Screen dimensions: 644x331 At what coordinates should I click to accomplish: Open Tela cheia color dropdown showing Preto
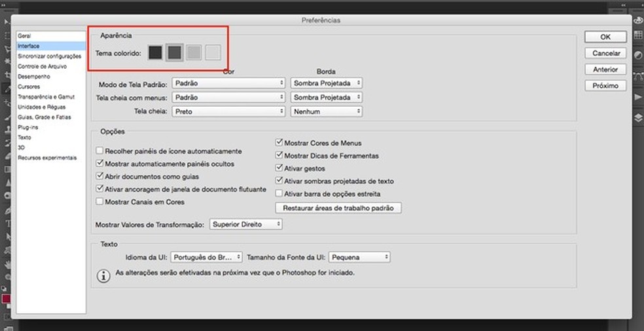point(228,111)
